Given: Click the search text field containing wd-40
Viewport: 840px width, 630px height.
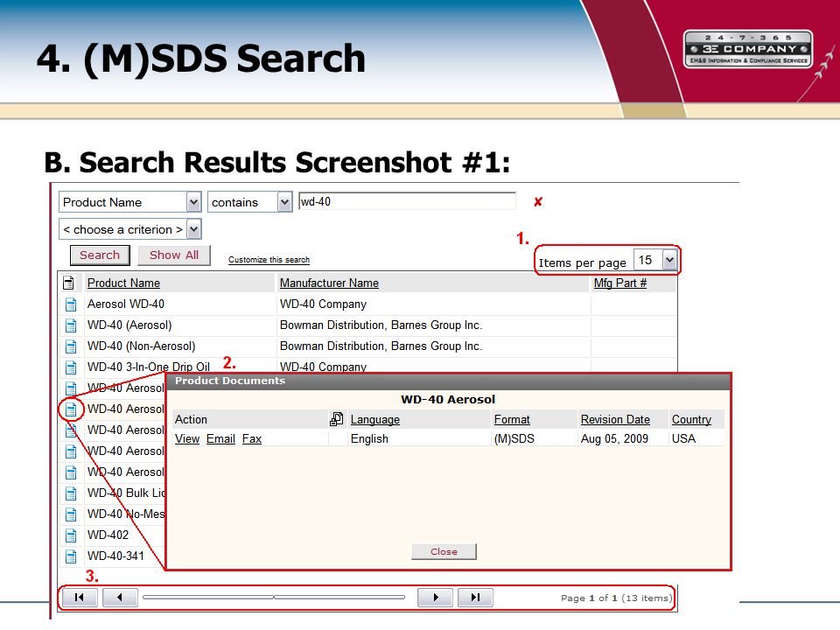Looking at the screenshot, I should [407, 201].
